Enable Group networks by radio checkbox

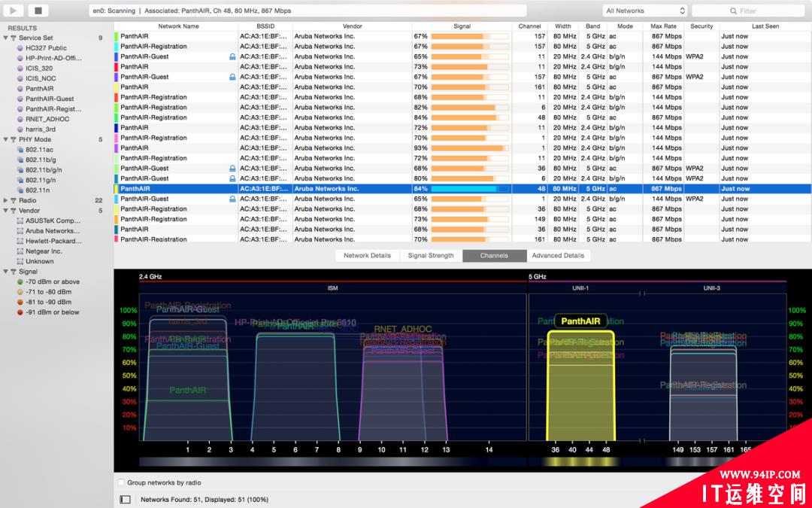(x=121, y=482)
